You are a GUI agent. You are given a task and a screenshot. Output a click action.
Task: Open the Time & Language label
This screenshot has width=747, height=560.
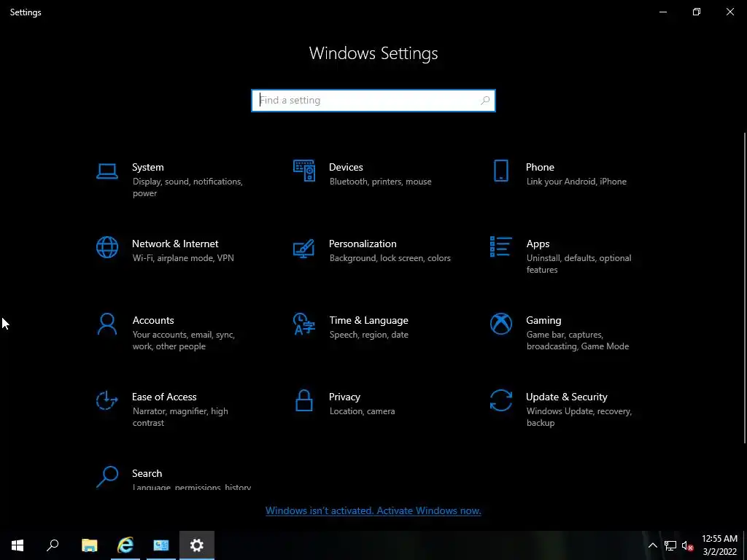pos(368,321)
